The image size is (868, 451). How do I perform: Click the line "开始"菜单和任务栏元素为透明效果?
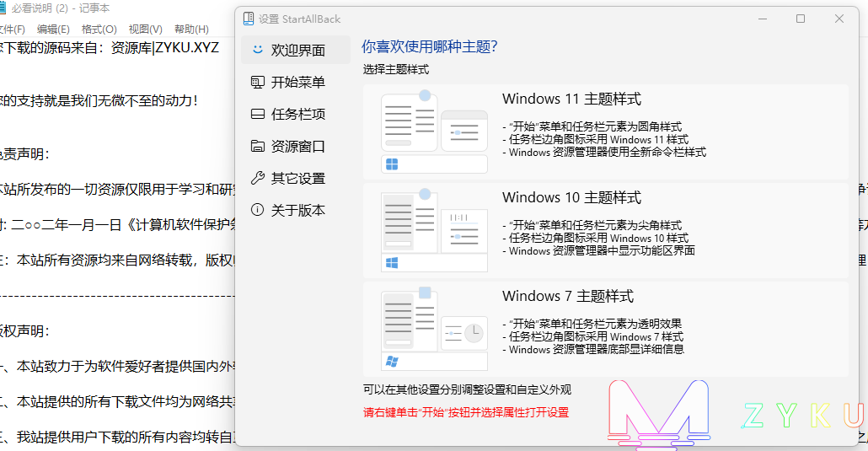[x=592, y=324]
